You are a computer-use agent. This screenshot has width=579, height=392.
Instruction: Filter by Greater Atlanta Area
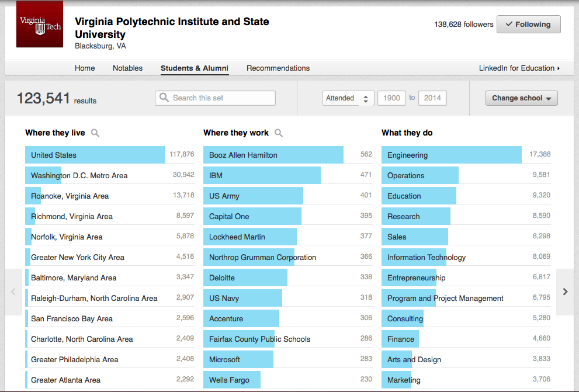click(110, 380)
